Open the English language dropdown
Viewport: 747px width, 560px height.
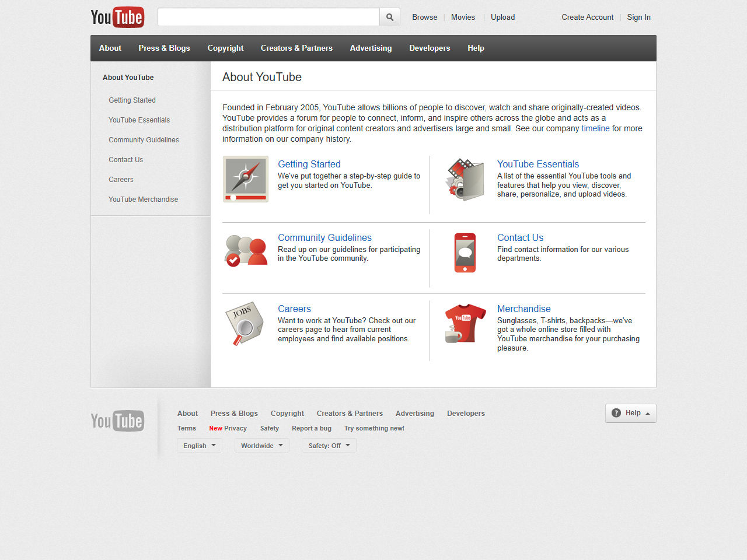[200, 446]
